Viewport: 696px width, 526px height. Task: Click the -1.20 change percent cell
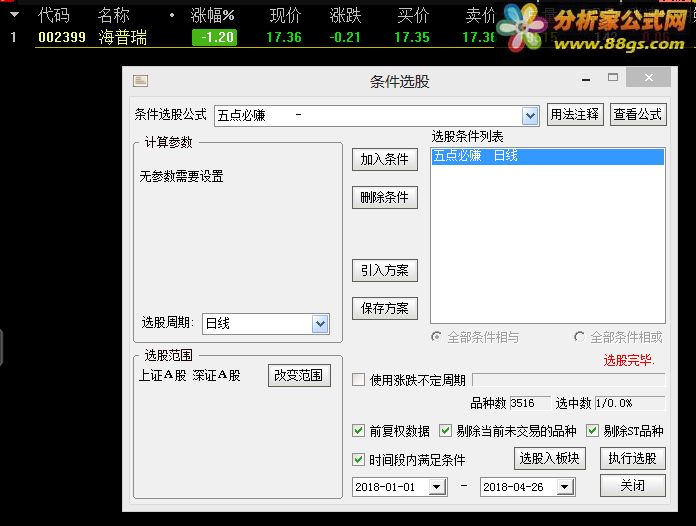(x=214, y=37)
